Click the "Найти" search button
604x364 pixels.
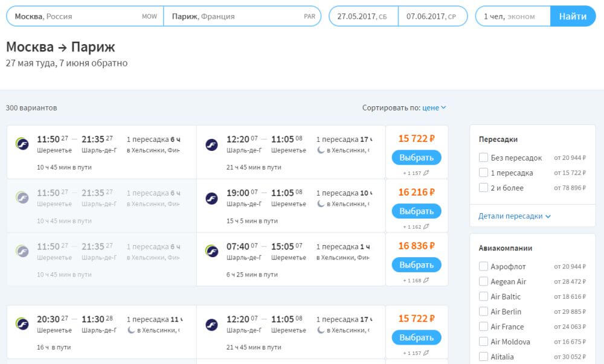pyautogui.click(x=573, y=16)
